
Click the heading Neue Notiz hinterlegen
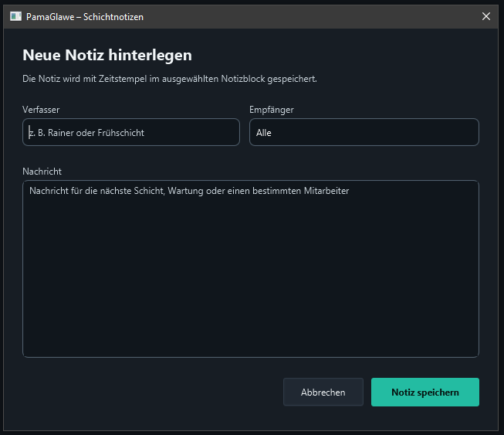[x=107, y=55]
